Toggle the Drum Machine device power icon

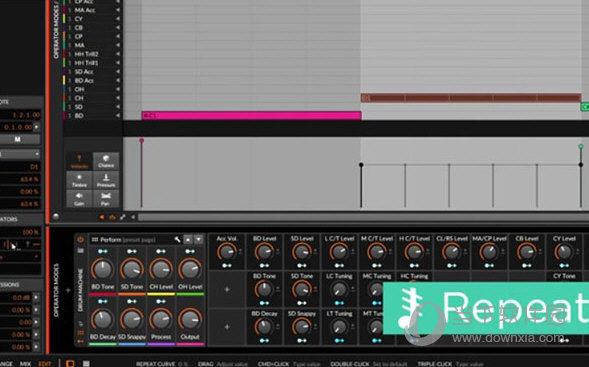coord(80,239)
